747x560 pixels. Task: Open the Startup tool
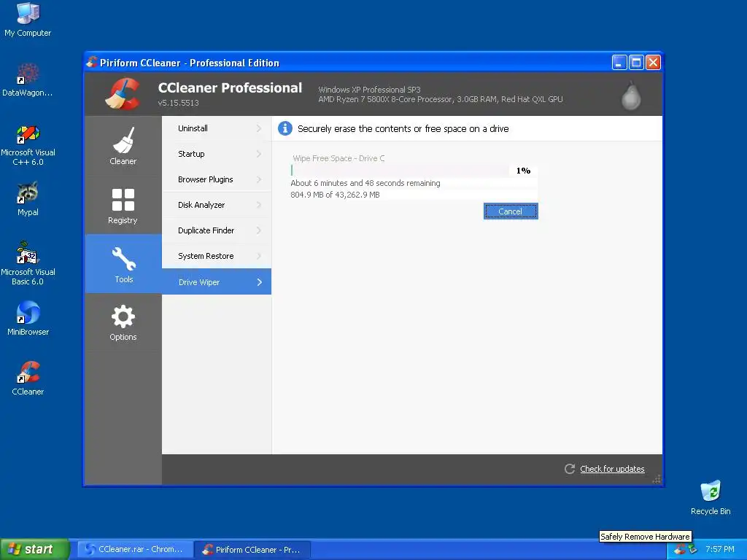[217, 154]
